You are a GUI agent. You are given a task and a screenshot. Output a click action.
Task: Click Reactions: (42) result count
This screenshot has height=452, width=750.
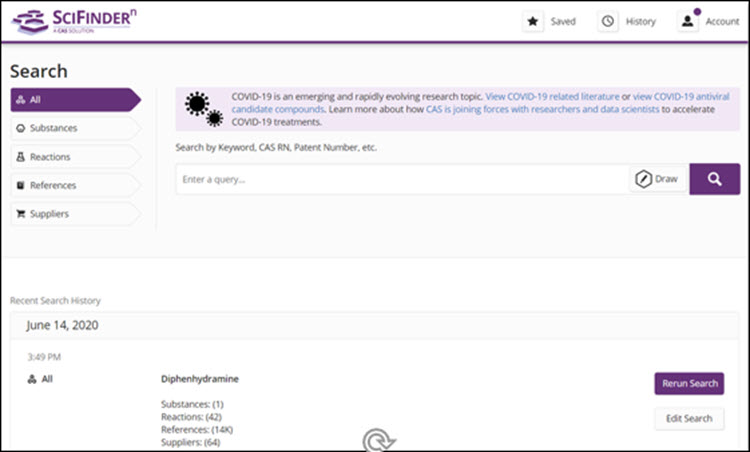coord(191,417)
